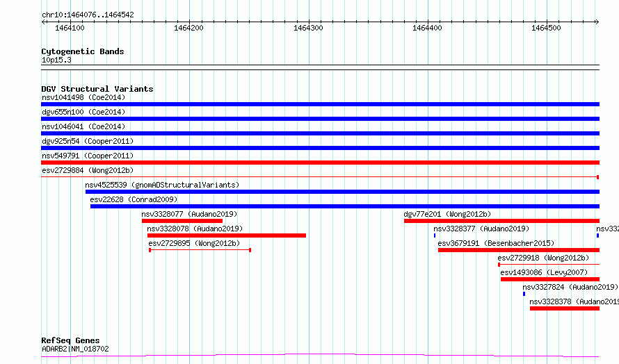The width and height of the screenshot is (619, 364).
Task: Click the magenta ADARB2 gene line
Action: 320,356
